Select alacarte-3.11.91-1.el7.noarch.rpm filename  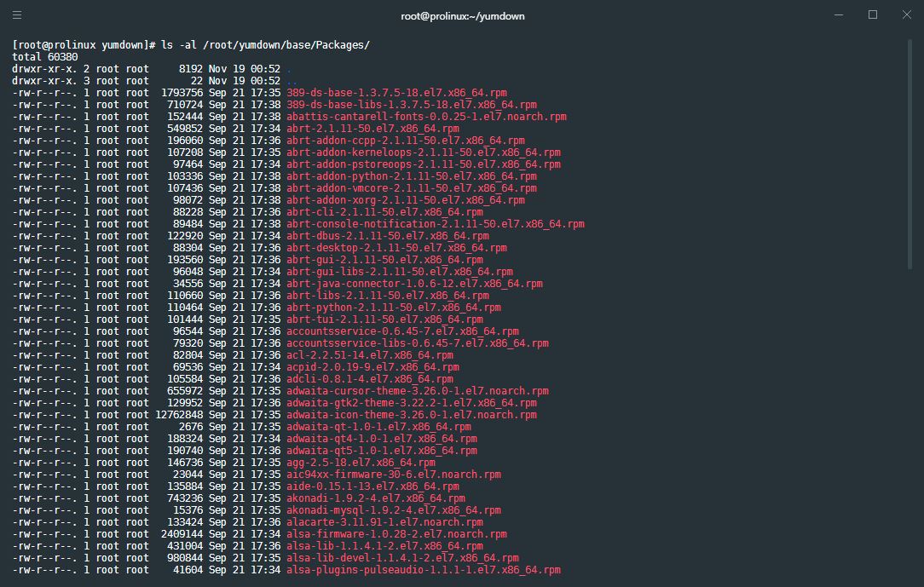pyautogui.click(x=384, y=521)
